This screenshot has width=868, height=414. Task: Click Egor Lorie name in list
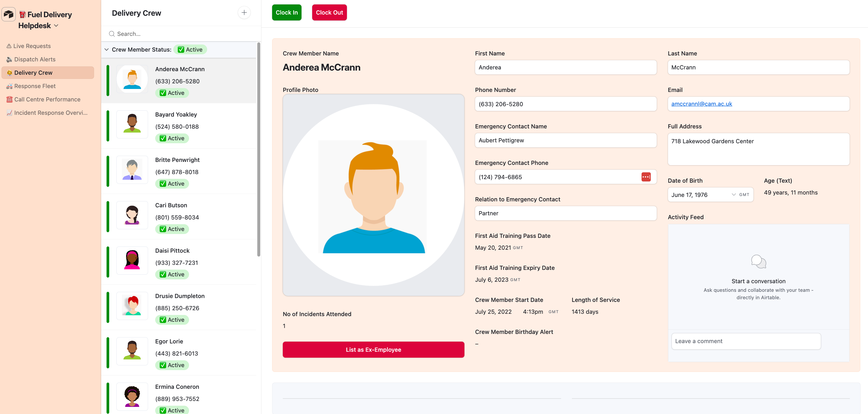[x=169, y=341]
